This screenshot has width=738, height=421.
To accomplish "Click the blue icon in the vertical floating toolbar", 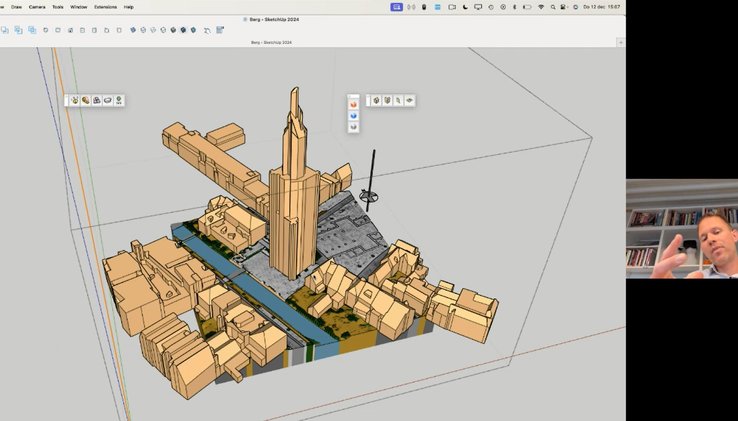I will pos(353,115).
